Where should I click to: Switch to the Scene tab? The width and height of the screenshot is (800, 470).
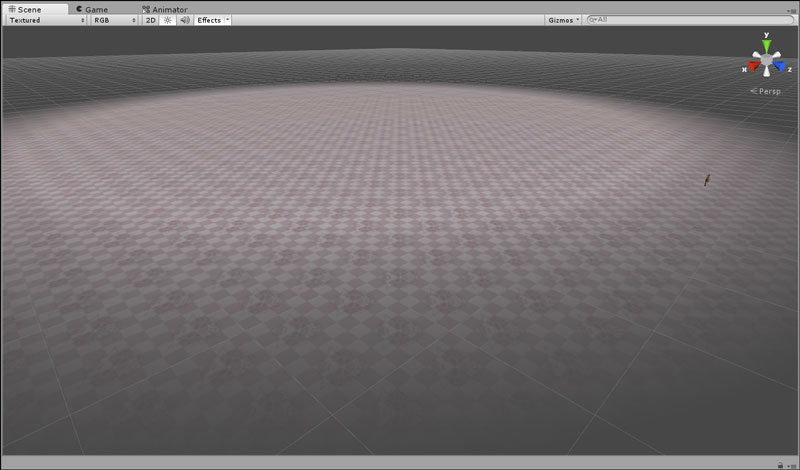point(35,9)
